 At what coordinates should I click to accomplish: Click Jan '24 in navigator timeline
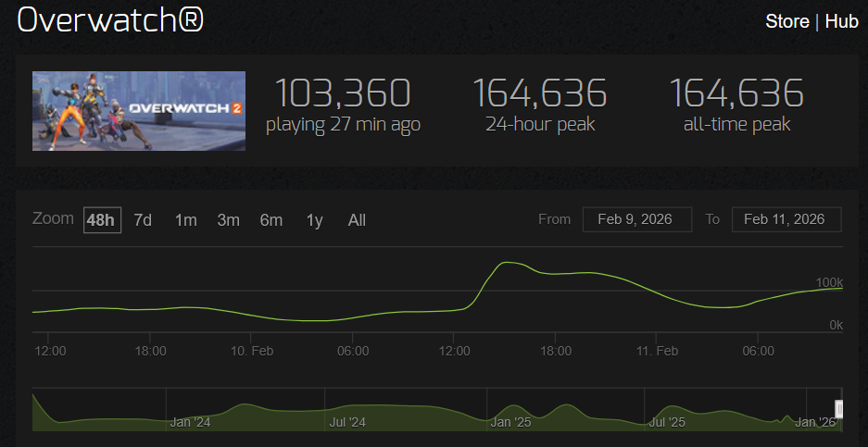pyautogui.click(x=190, y=423)
